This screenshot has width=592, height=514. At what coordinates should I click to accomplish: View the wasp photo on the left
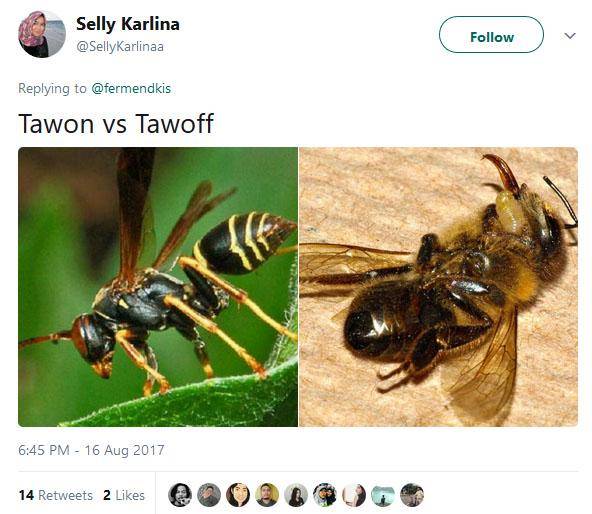[x=158, y=287]
